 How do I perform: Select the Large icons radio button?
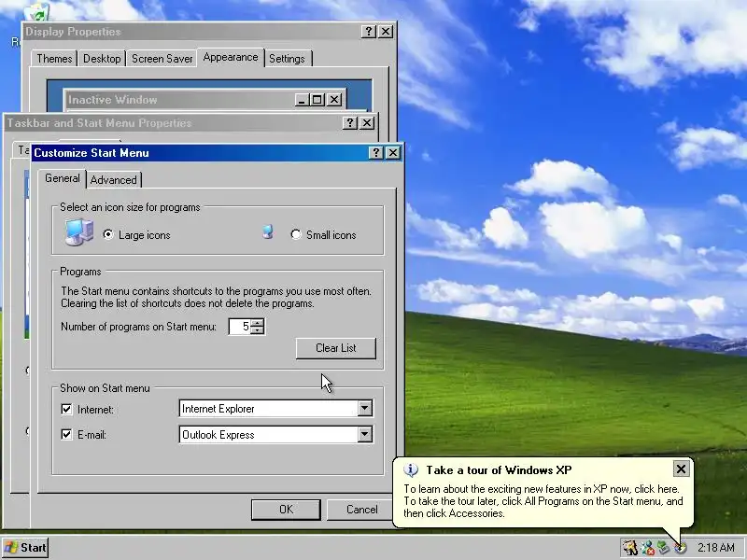pos(108,234)
